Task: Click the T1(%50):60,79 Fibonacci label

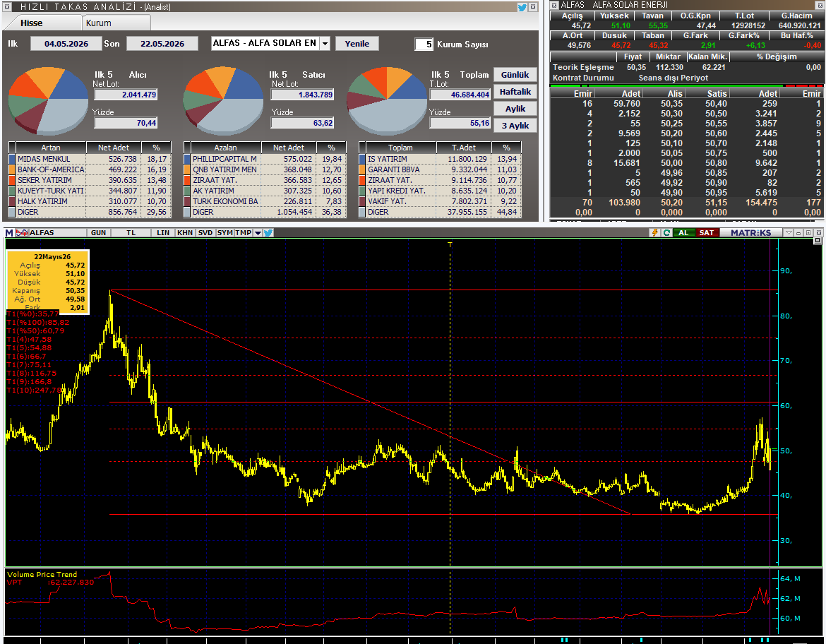Action: click(x=35, y=331)
